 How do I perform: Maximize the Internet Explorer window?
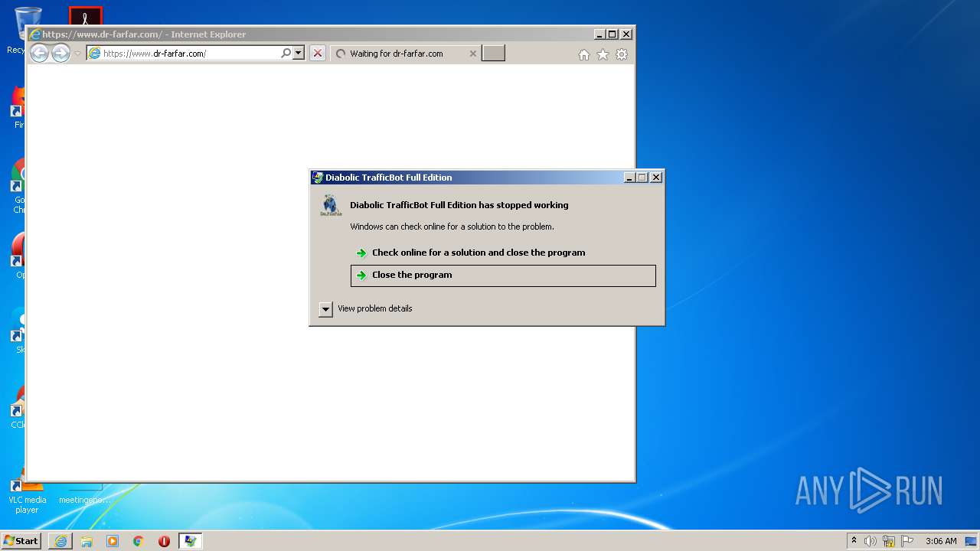click(612, 34)
